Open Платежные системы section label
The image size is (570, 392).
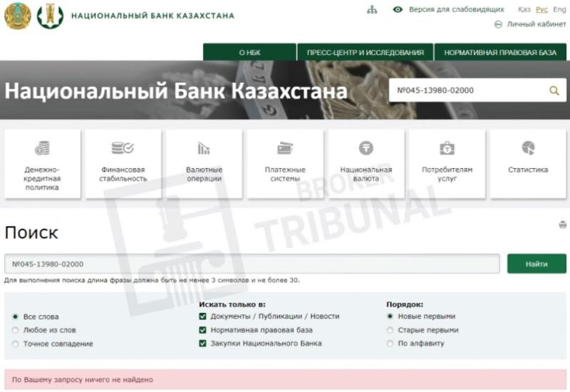tap(285, 174)
